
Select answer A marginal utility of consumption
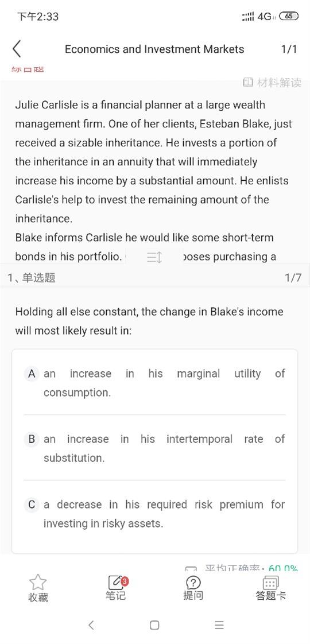(x=154, y=383)
